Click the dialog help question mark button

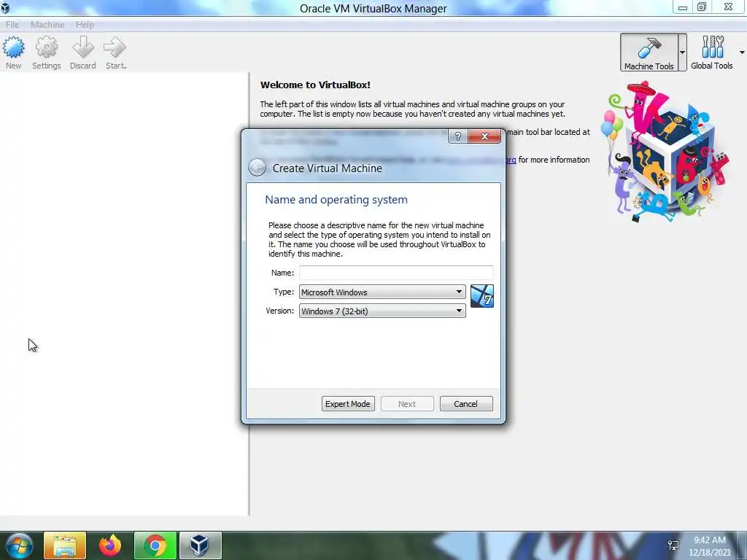[458, 136]
